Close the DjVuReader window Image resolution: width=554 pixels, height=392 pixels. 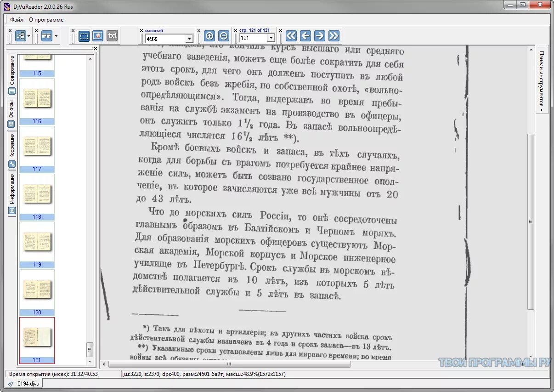539,5
